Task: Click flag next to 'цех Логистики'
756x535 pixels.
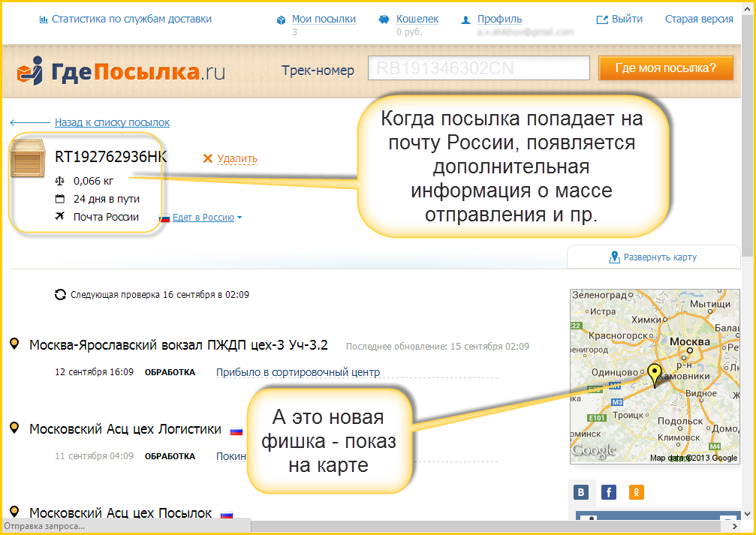Action: pos(236,431)
